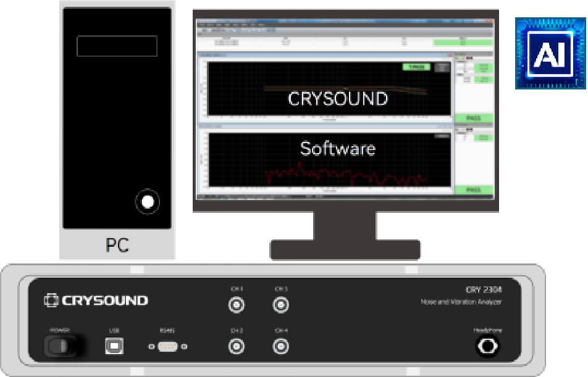This screenshot has height=377, width=588.
Task: Click the CH 2 BNC connector
Action: [237, 346]
